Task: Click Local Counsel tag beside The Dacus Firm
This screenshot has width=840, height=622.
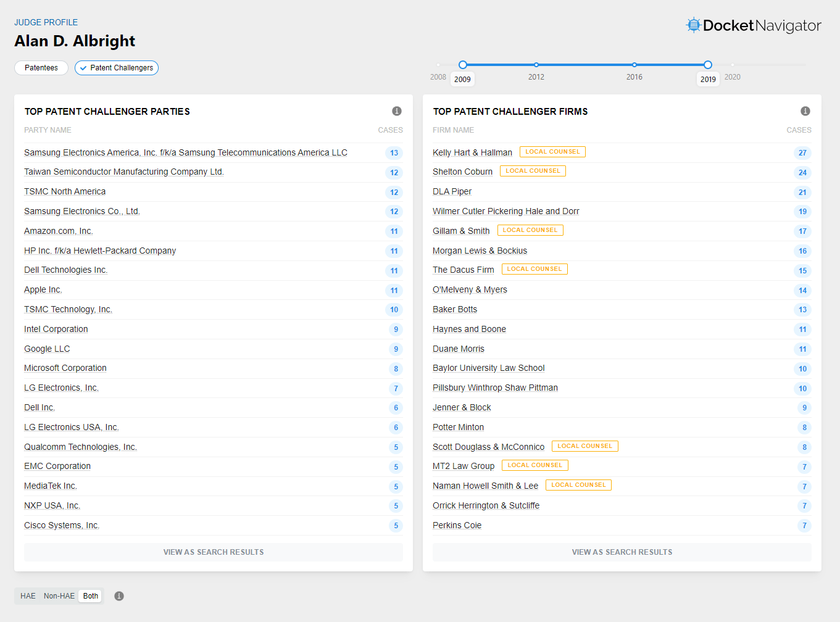Action: [x=534, y=269]
